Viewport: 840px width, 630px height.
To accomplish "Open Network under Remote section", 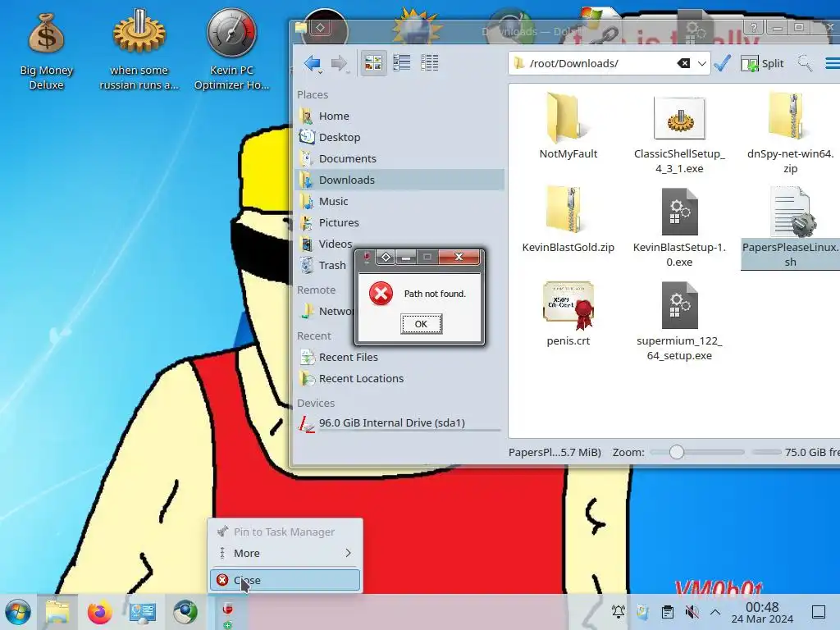I will click(325, 311).
